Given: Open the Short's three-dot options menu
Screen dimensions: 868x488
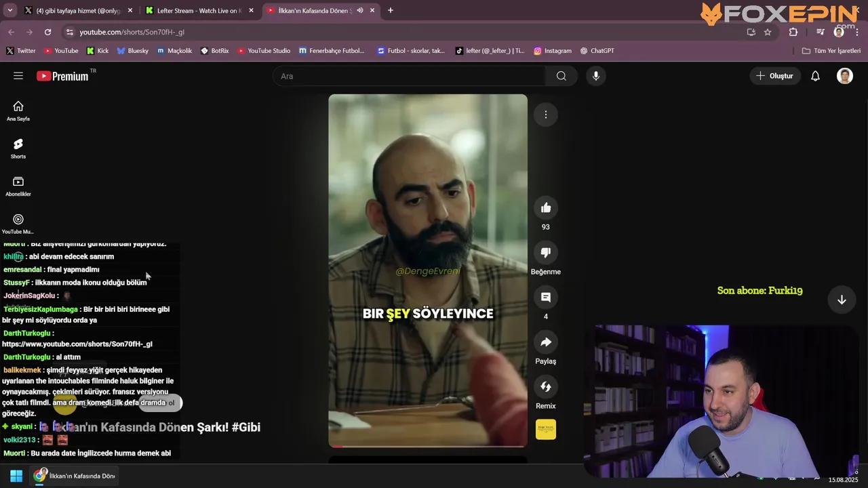Looking at the screenshot, I should 546,115.
